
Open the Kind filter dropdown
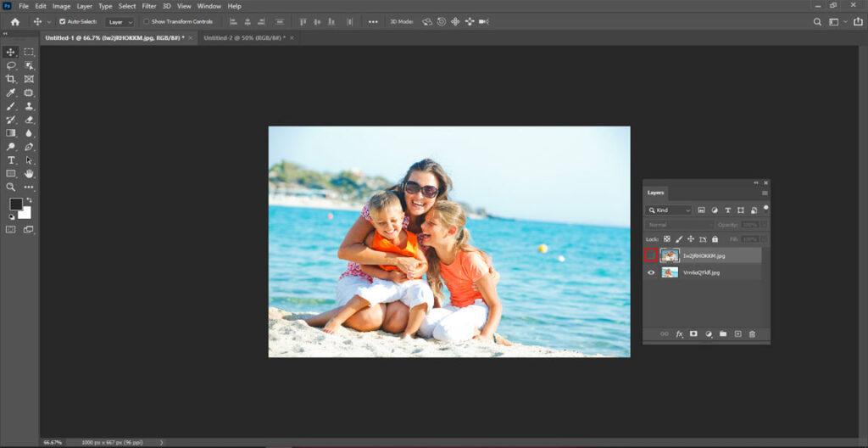coord(669,210)
